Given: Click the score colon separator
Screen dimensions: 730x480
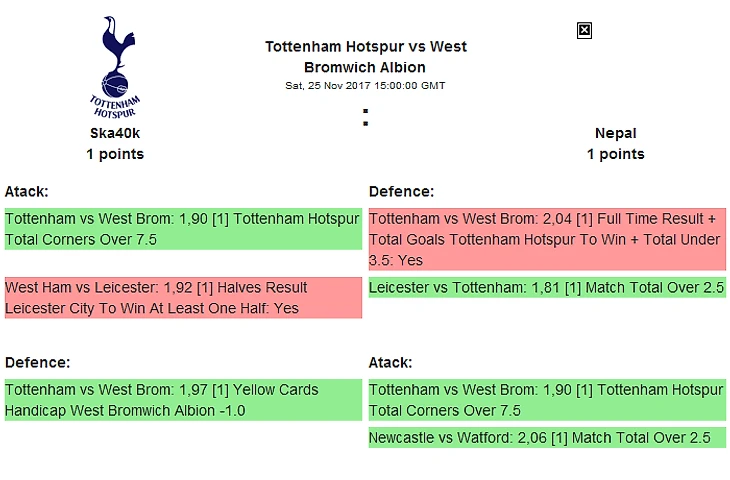Looking at the screenshot, I should (366, 118).
